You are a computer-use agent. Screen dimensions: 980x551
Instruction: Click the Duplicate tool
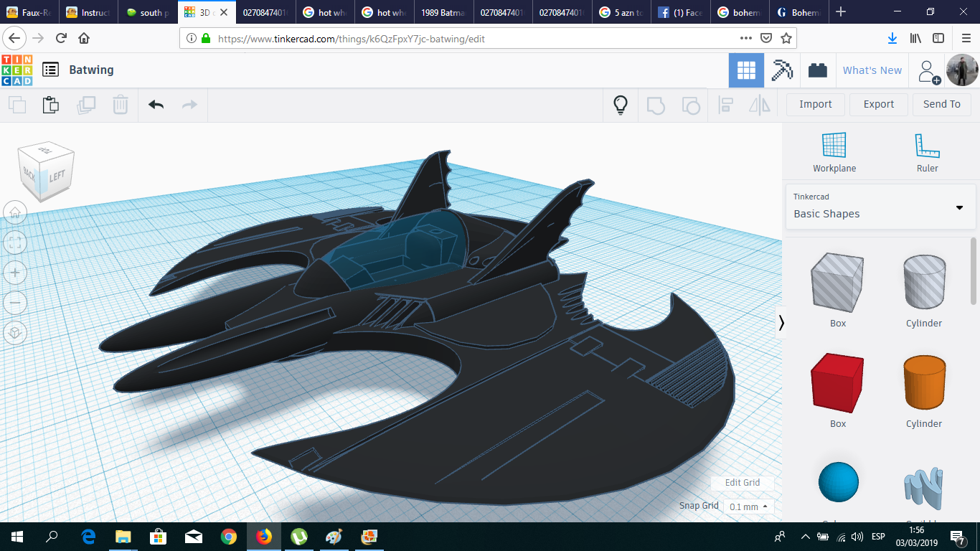[x=86, y=105]
